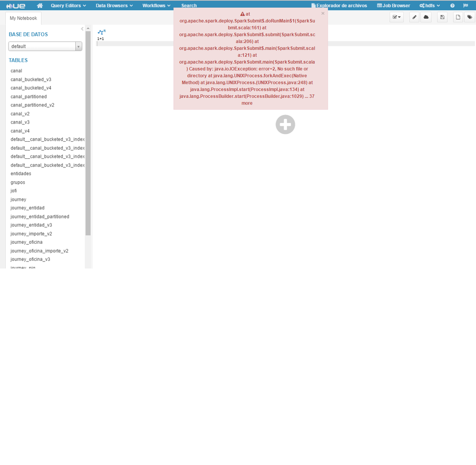476x465 pixels.
Task: Select table entidades
Action: [21, 174]
